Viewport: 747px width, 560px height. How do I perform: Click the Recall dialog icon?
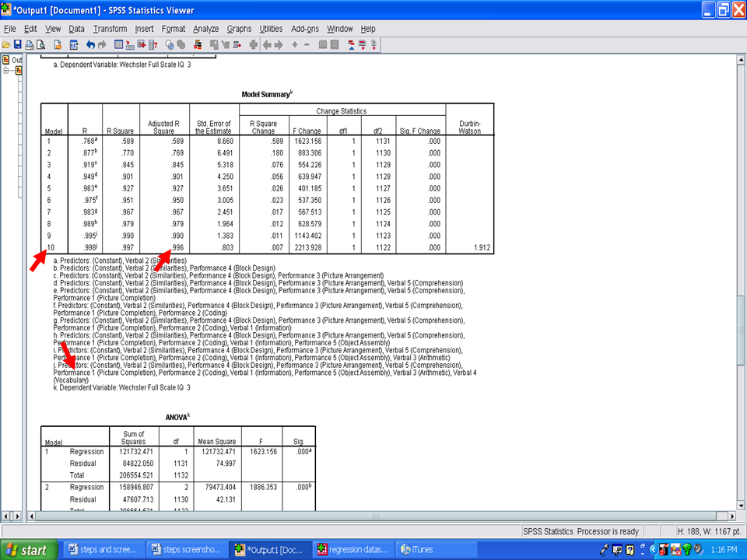(74, 44)
